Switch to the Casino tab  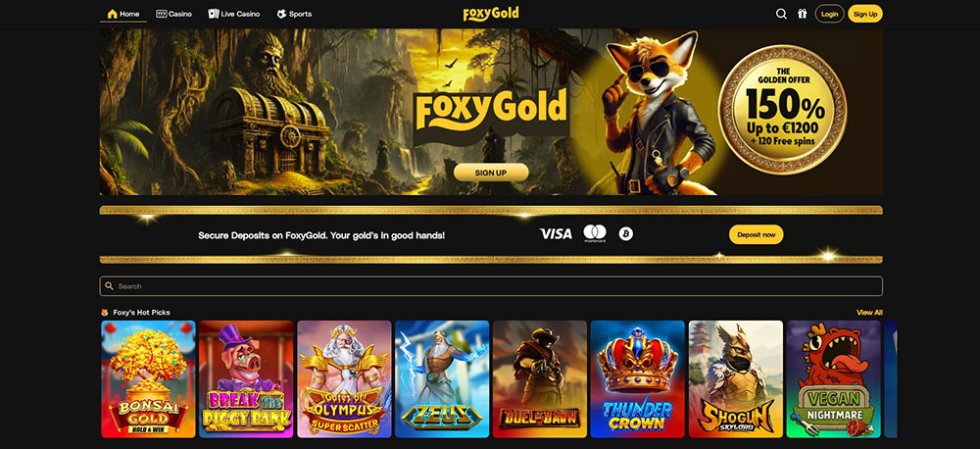pos(173,14)
